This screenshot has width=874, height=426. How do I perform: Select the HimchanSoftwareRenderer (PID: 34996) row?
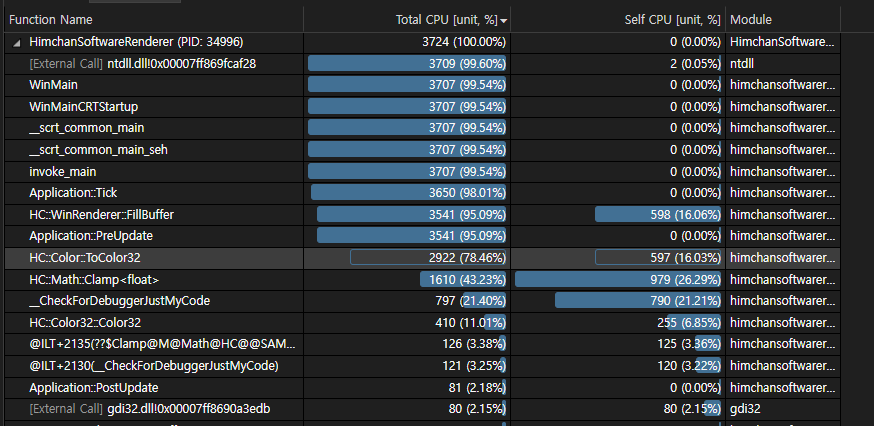point(423,42)
